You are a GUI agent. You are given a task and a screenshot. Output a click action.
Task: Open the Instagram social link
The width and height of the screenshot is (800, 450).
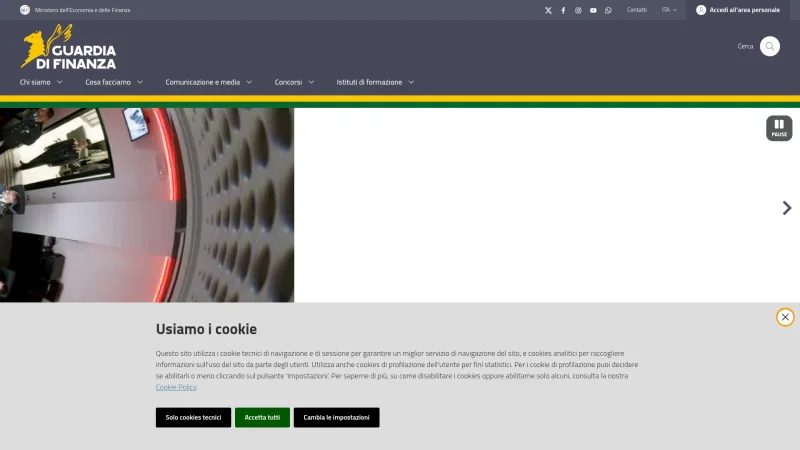click(x=578, y=10)
